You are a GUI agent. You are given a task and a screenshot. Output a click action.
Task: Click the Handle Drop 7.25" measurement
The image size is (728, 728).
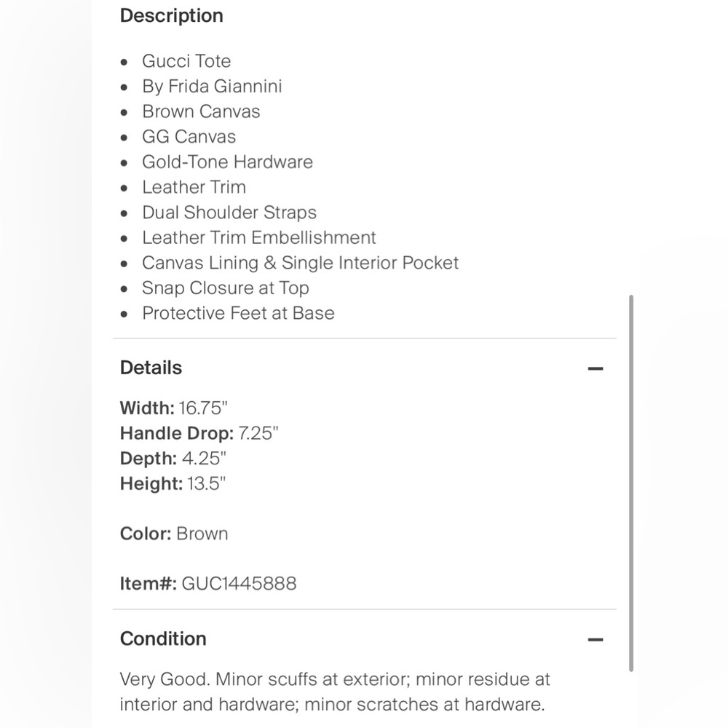(199, 433)
